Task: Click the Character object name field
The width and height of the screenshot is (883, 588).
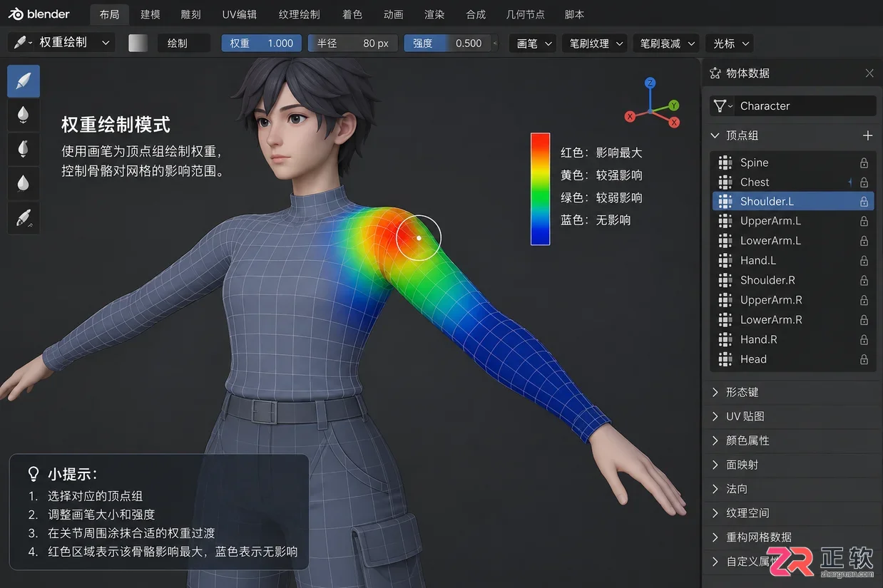Action: click(x=804, y=106)
